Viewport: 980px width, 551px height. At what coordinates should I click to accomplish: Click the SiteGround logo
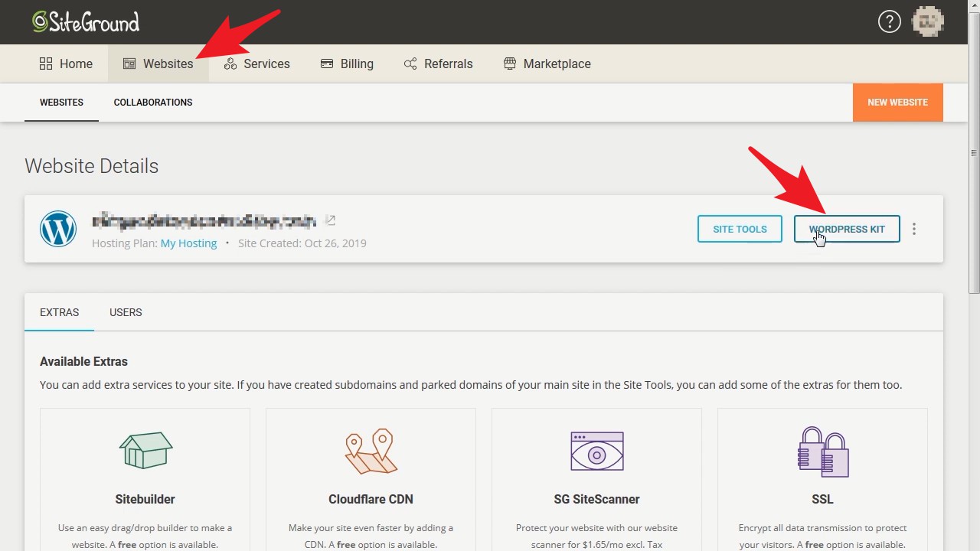tap(86, 21)
